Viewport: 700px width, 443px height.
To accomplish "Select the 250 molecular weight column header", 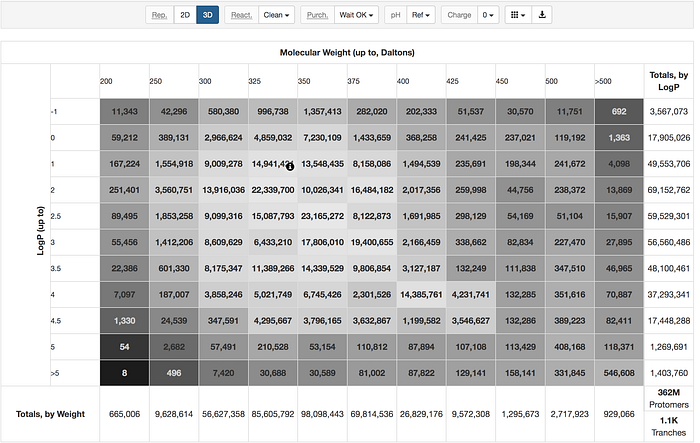I will click(x=174, y=81).
